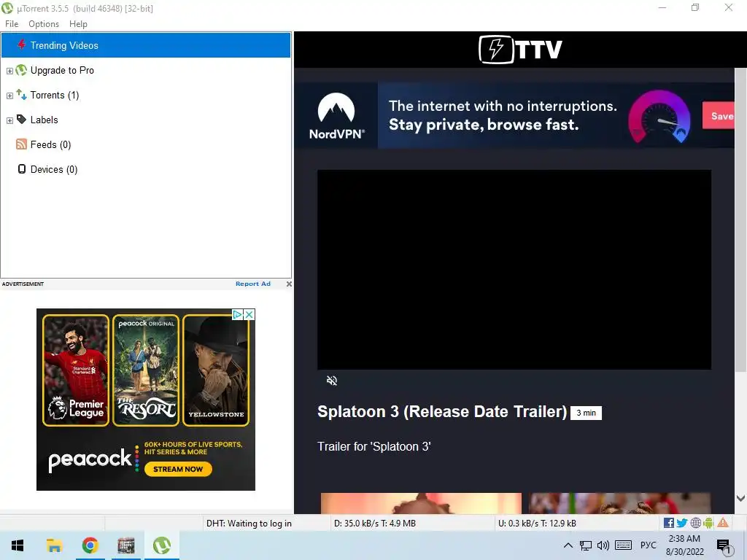Click the Save button in NordVPN banner
The image size is (747, 560).
coord(719,116)
